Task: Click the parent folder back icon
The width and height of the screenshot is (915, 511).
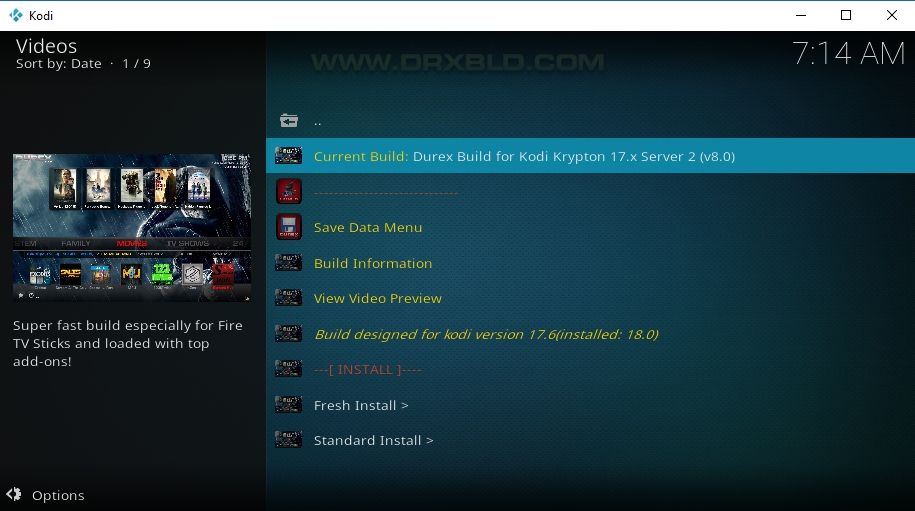Action: [288, 121]
